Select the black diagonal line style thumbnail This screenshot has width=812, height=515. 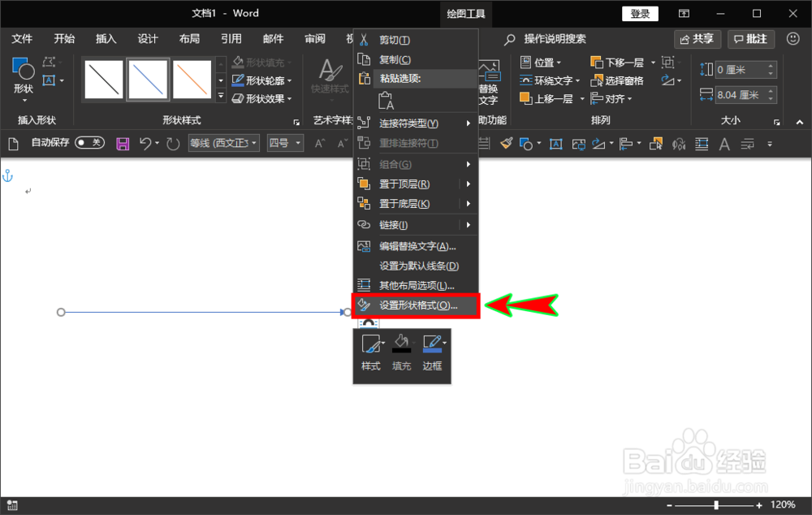104,80
